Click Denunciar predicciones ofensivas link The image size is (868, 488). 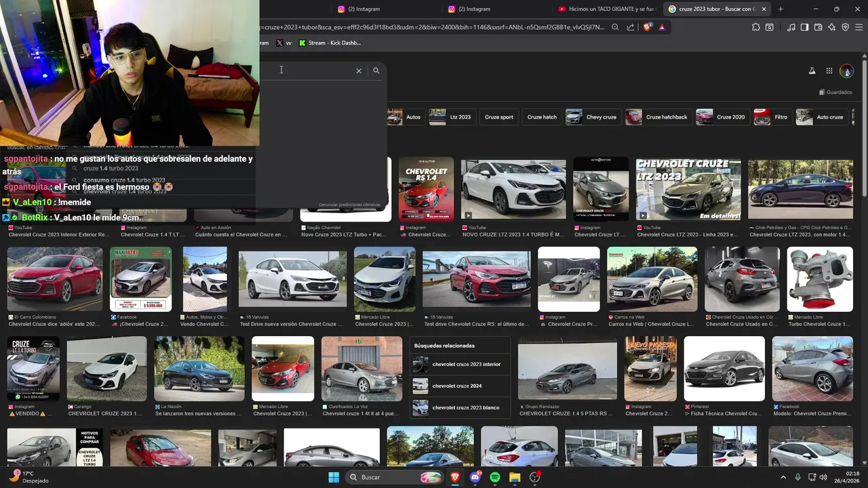click(x=349, y=205)
